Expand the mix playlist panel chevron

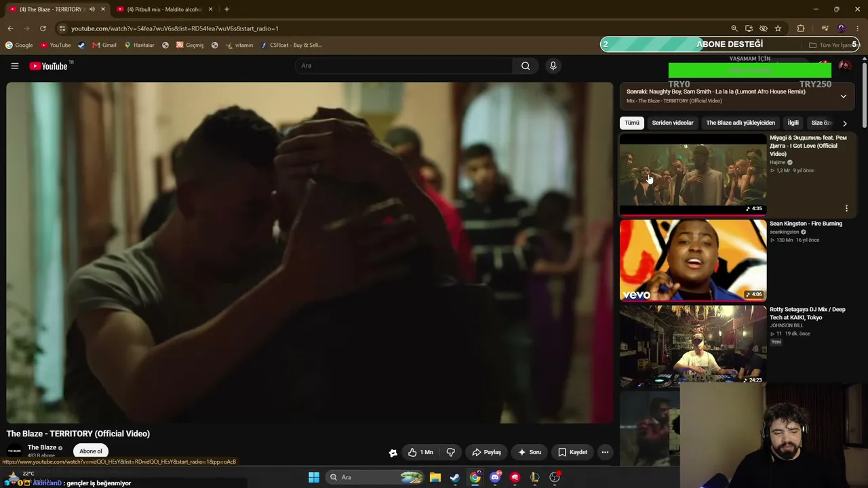tap(843, 96)
